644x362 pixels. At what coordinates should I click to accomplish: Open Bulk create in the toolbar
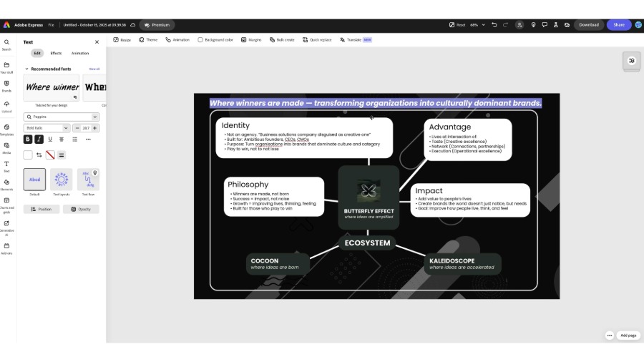point(282,40)
